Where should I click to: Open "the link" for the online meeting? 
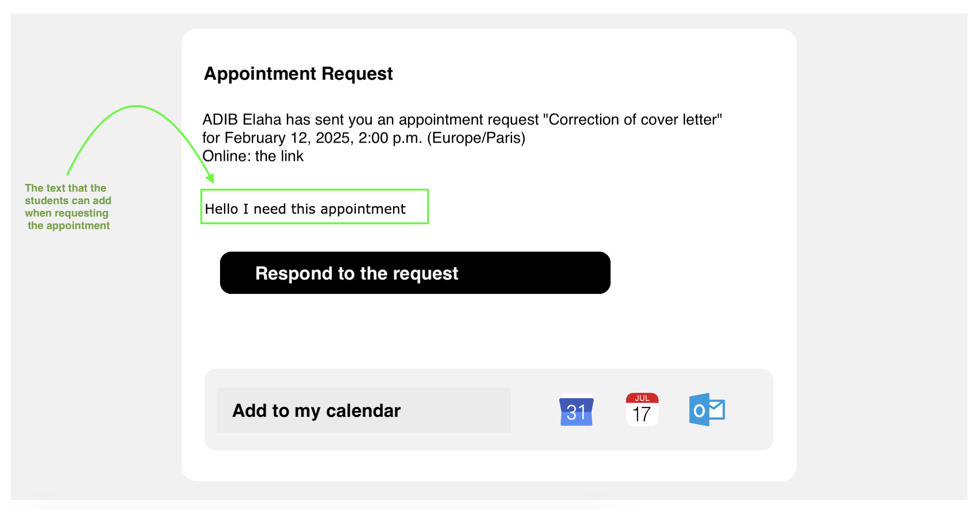(x=279, y=156)
